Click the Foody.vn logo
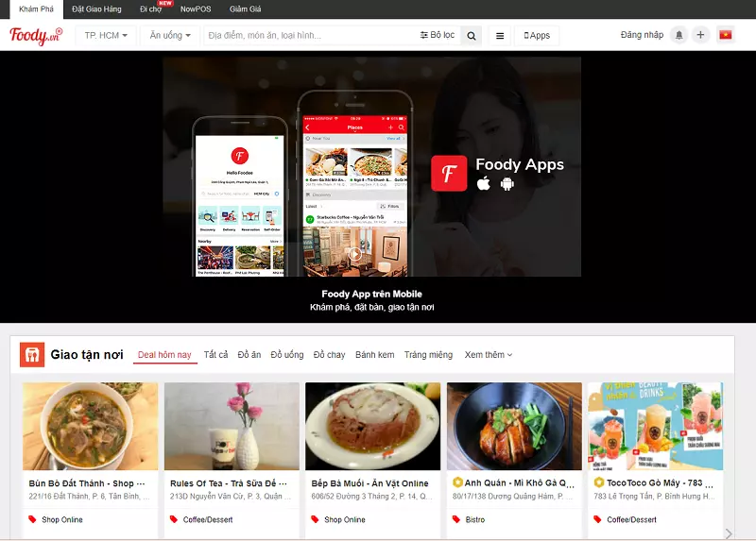 pyautogui.click(x=36, y=36)
